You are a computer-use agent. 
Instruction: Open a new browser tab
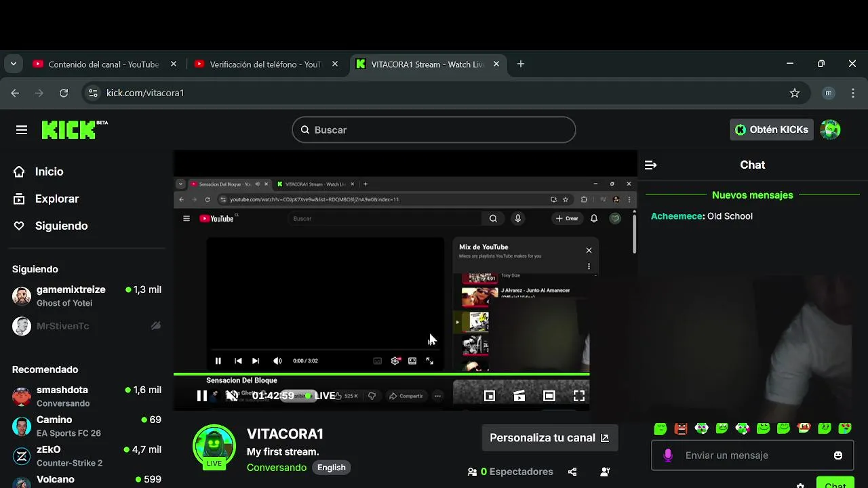tap(521, 64)
